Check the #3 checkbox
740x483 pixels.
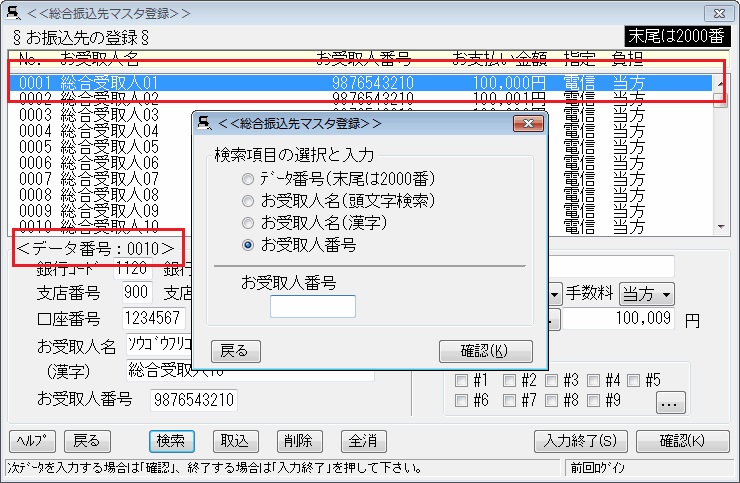(551, 380)
